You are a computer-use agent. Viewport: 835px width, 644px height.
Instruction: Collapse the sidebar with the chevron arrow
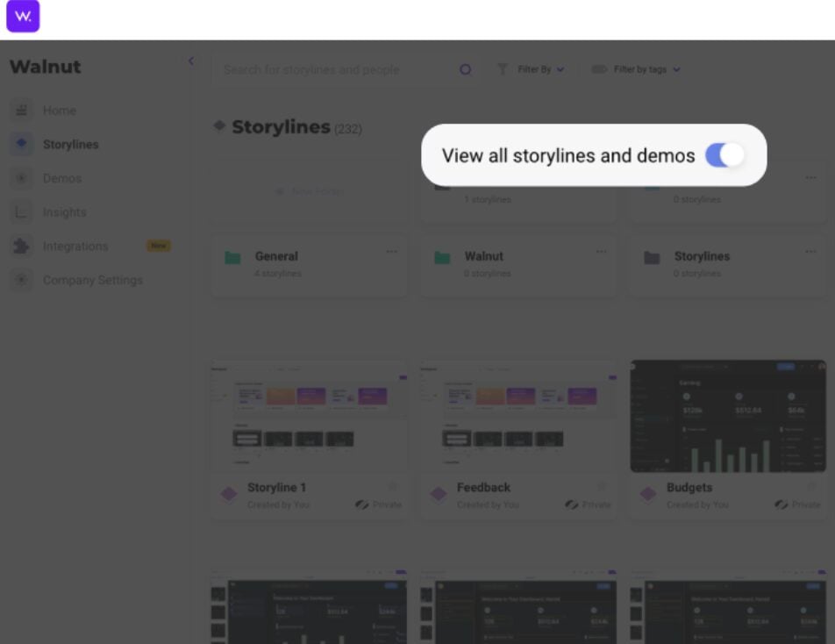[x=191, y=61]
